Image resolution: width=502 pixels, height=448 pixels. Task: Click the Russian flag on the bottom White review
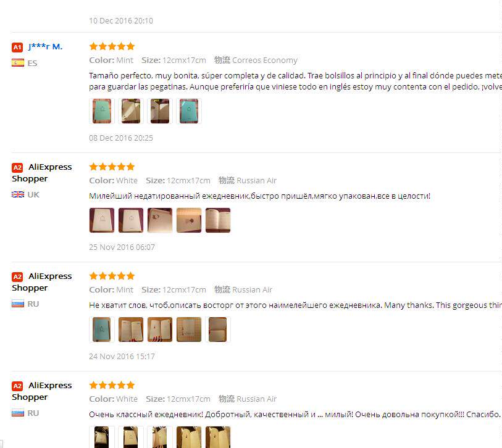pos(18,413)
